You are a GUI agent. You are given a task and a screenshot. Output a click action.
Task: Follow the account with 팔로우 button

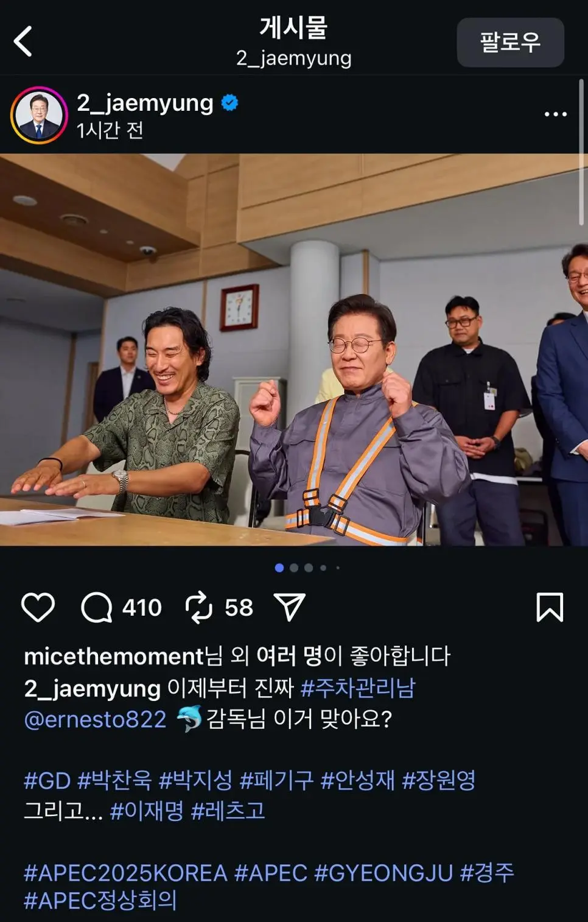click(x=510, y=42)
